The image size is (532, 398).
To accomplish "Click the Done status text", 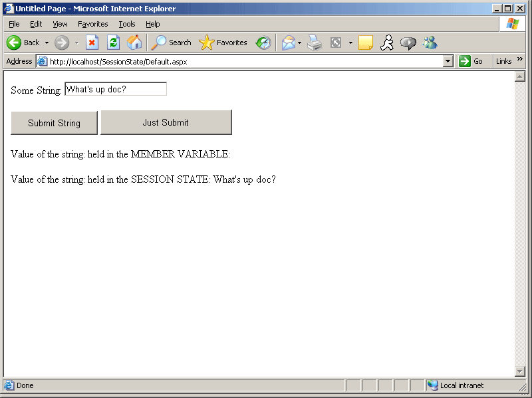I will [25, 385].
